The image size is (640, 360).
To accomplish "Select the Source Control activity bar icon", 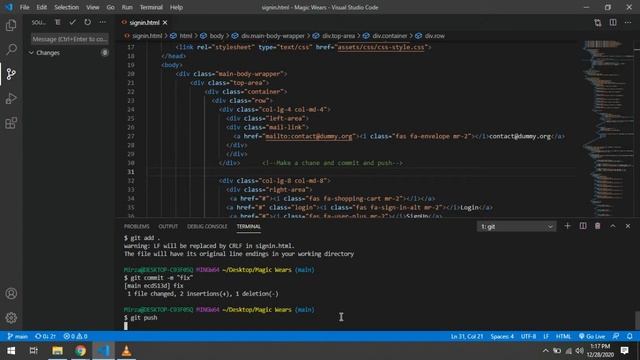I will 11,74.
